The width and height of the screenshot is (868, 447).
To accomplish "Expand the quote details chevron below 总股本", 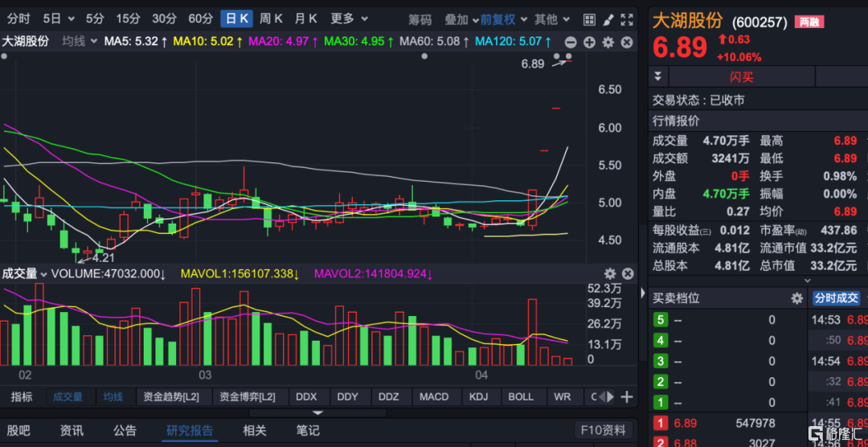I will click(x=807, y=281).
